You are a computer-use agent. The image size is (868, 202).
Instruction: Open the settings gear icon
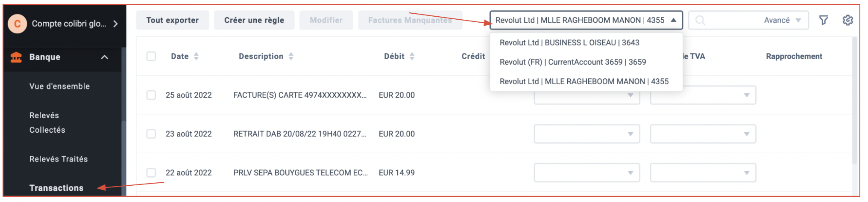[847, 20]
